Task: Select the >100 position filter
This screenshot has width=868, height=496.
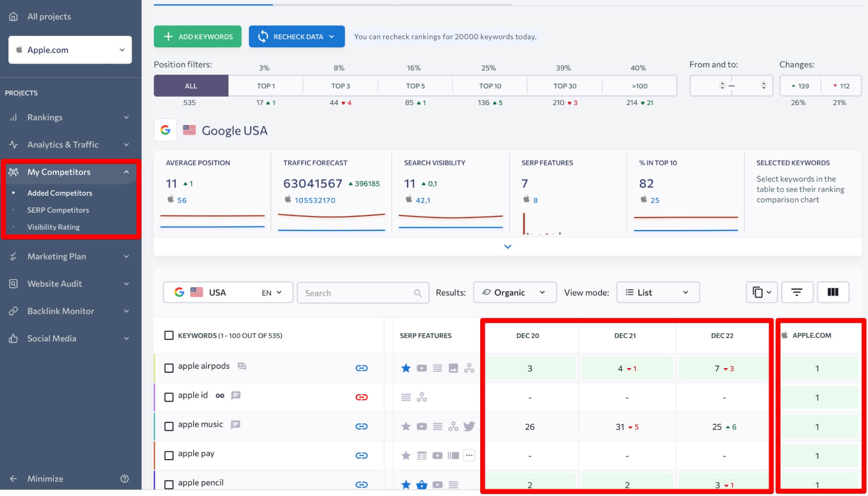Action: 639,85
